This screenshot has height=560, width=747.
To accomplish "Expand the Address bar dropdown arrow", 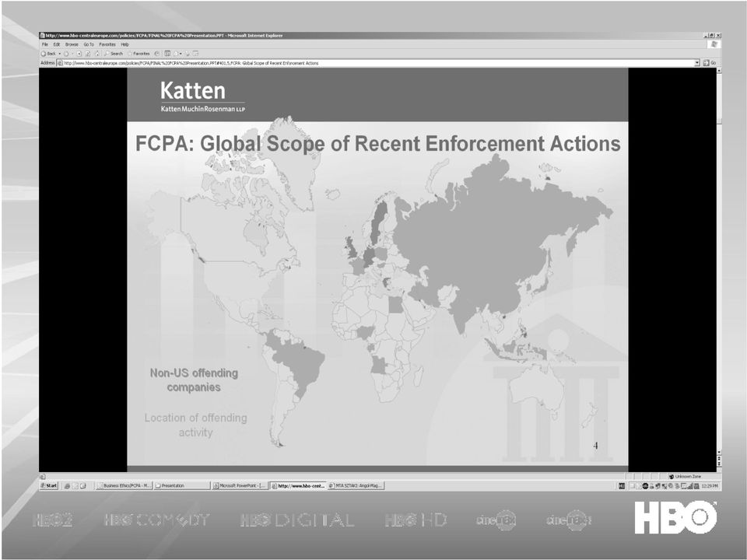I will point(697,63).
